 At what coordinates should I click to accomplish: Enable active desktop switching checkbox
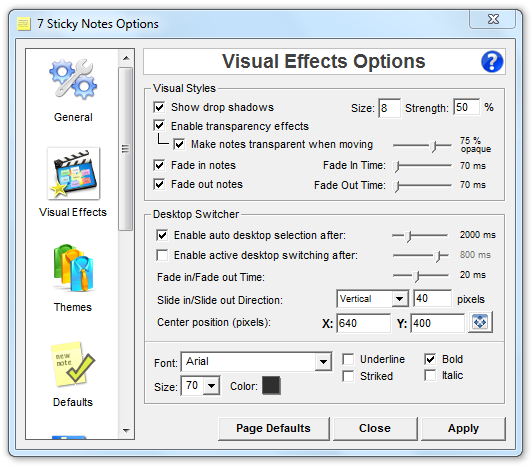point(162,255)
